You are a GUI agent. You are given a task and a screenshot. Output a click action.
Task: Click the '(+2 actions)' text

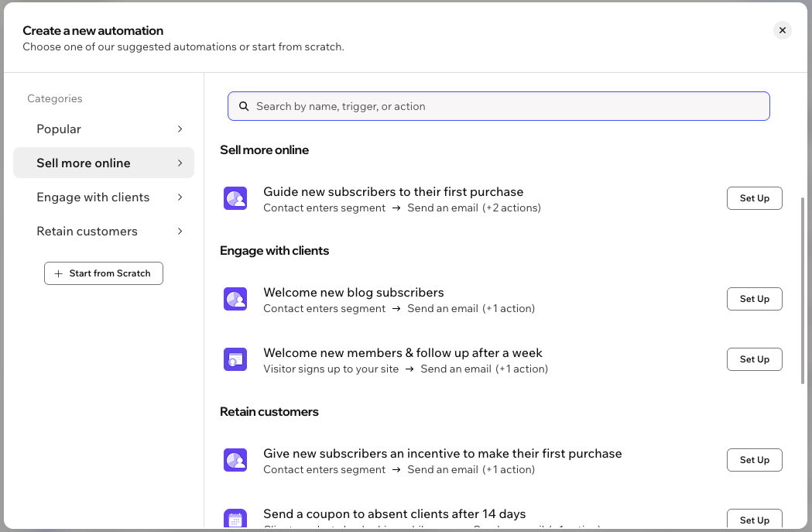pos(512,208)
